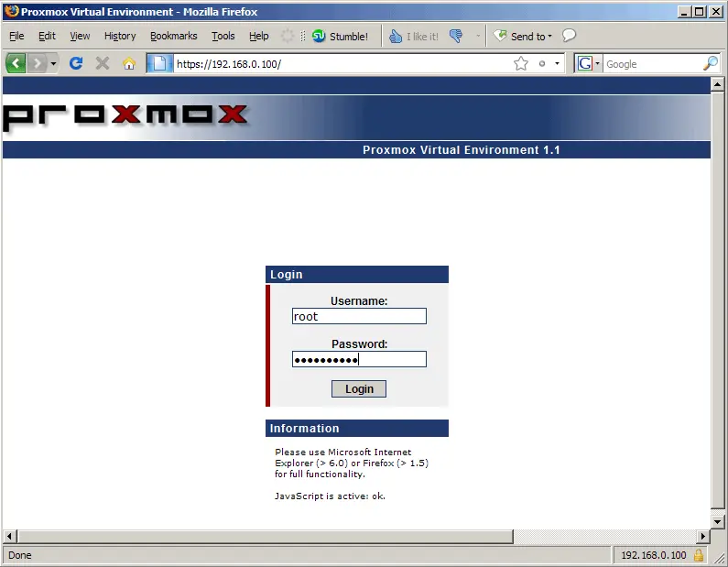This screenshot has height=567, width=728.
Task: Click the toolbar grip handle before Stumble!
Action: tap(303, 36)
